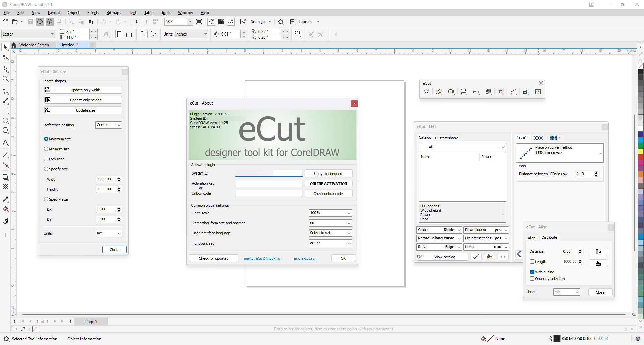Enable the Lock ratio option
Screen dimensions: 644x345
(46, 159)
